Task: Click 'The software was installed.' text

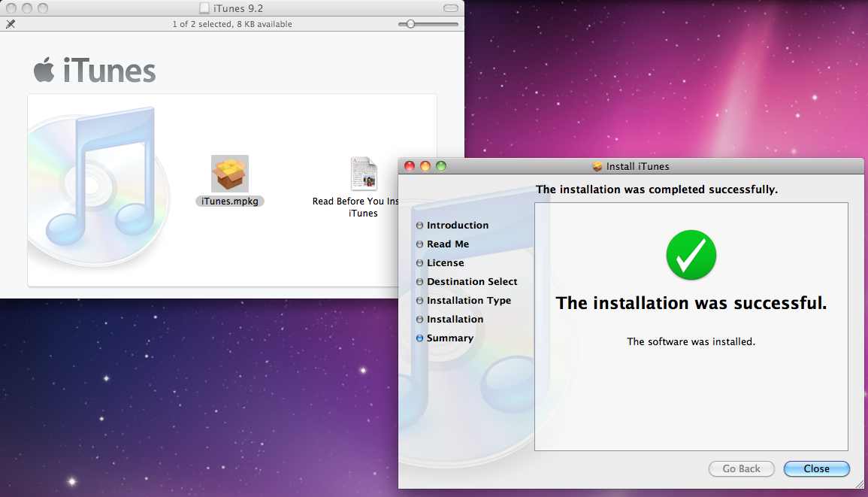Action: (x=691, y=342)
